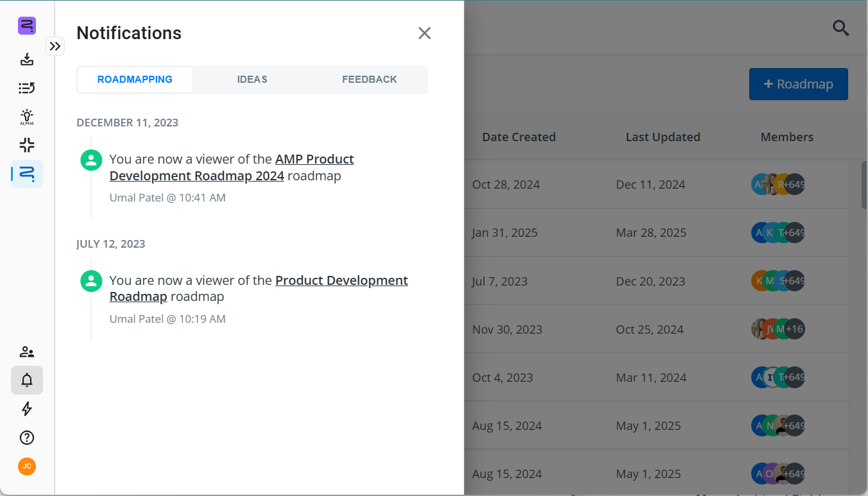Open the AMP Product Development Roadmap 2024 link
Viewport: 868px width, 496px height.
point(314,159)
